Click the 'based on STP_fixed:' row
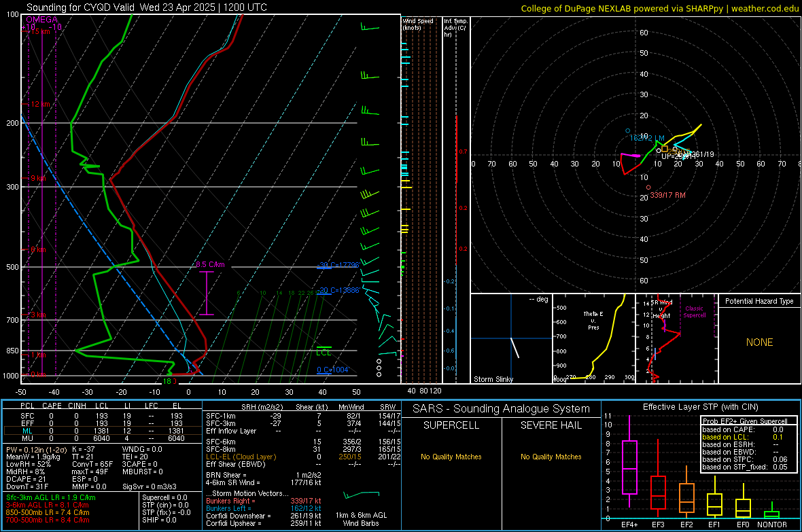Screen dimensions: 802x532 [x=745, y=467]
